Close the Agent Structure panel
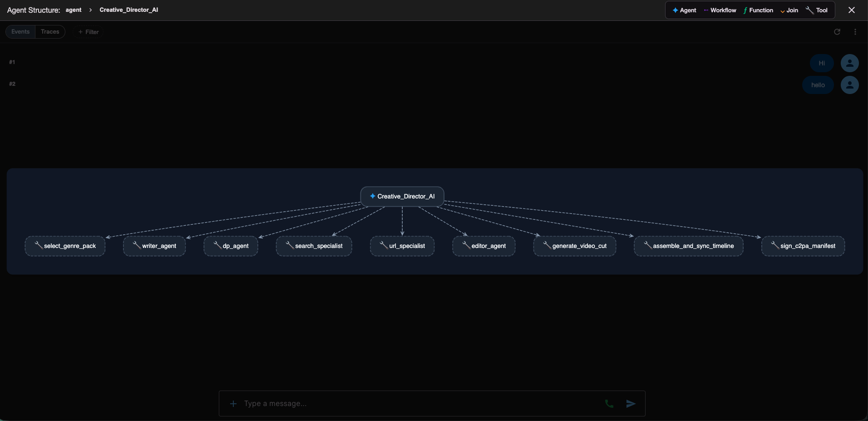Viewport: 868px width, 421px height. [852, 10]
